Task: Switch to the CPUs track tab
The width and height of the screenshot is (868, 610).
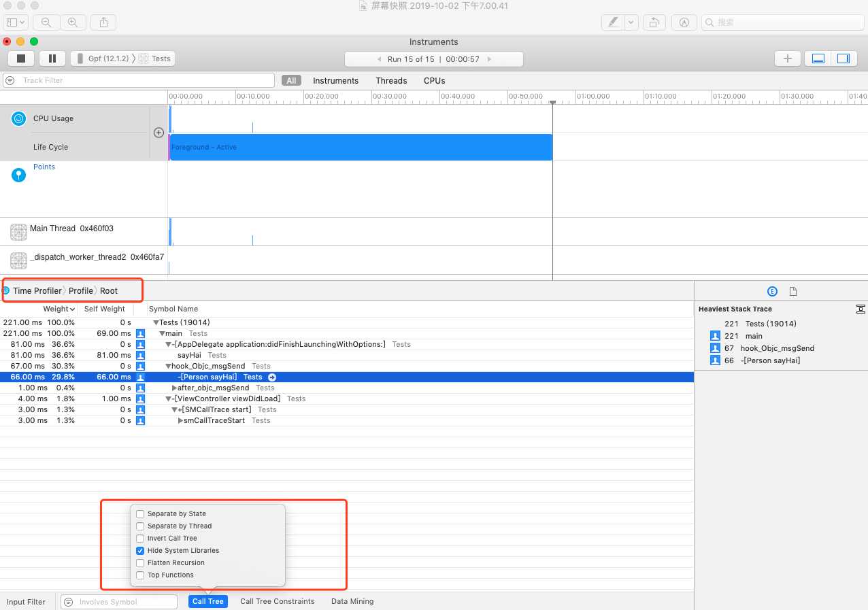Action: [434, 80]
